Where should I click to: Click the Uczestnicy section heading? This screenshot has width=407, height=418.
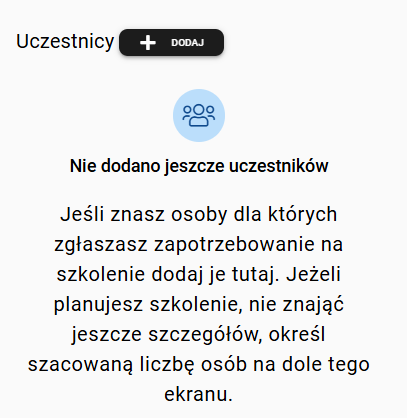point(65,42)
